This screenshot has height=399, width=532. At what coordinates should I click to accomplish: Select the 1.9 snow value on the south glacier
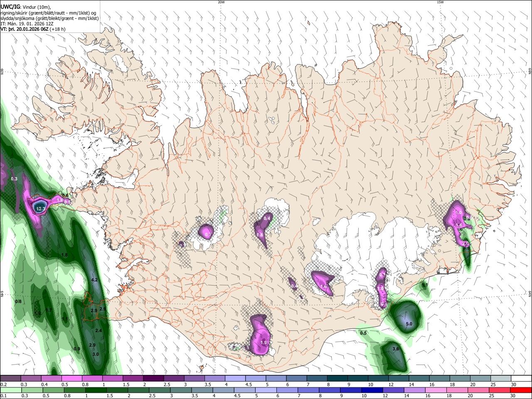click(x=264, y=342)
